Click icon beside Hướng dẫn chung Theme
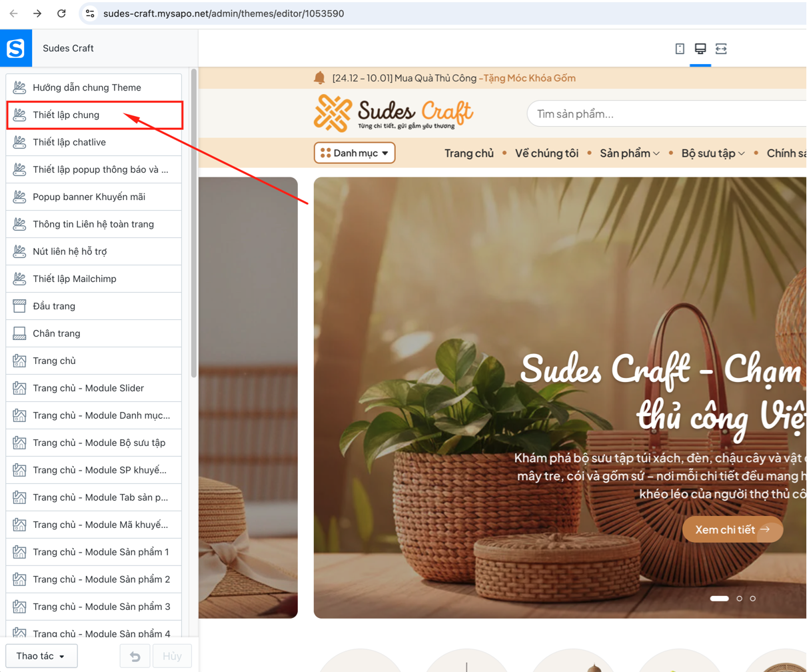This screenshot has width=807, height=672. (x=19, y=87)
